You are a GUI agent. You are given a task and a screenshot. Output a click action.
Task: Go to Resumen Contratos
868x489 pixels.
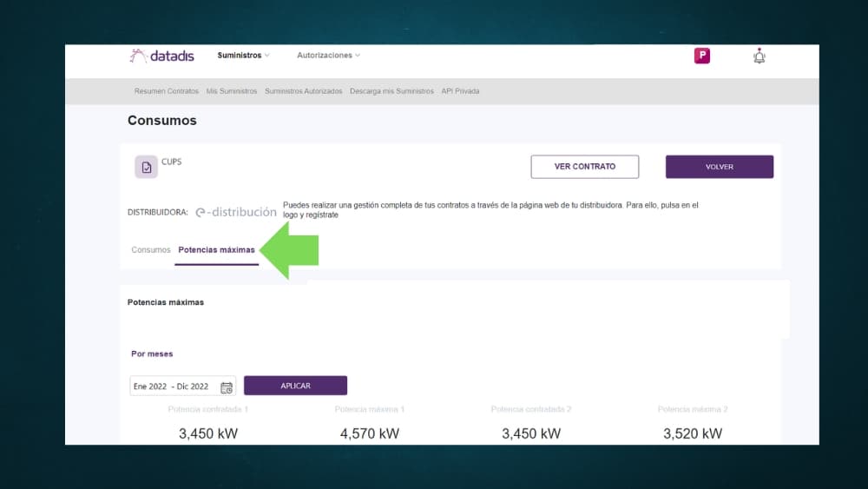click(167, 91)
